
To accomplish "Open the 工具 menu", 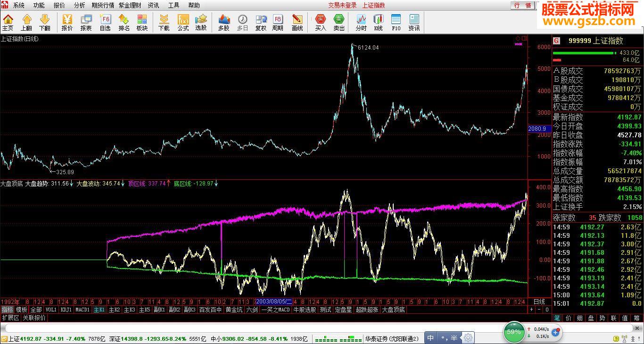I will click(173, 5).
